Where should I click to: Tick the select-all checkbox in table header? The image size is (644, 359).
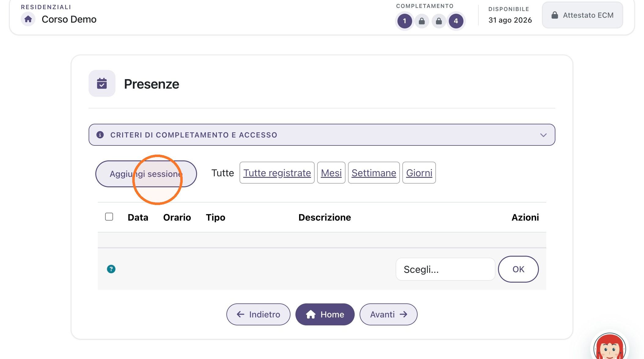pos(109,217)
